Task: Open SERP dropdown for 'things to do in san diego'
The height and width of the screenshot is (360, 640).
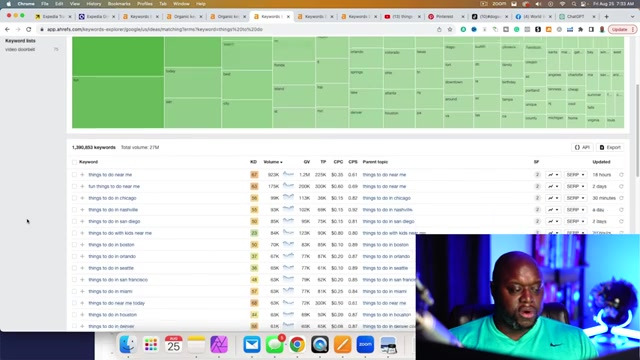Action: tap(575, 221)
